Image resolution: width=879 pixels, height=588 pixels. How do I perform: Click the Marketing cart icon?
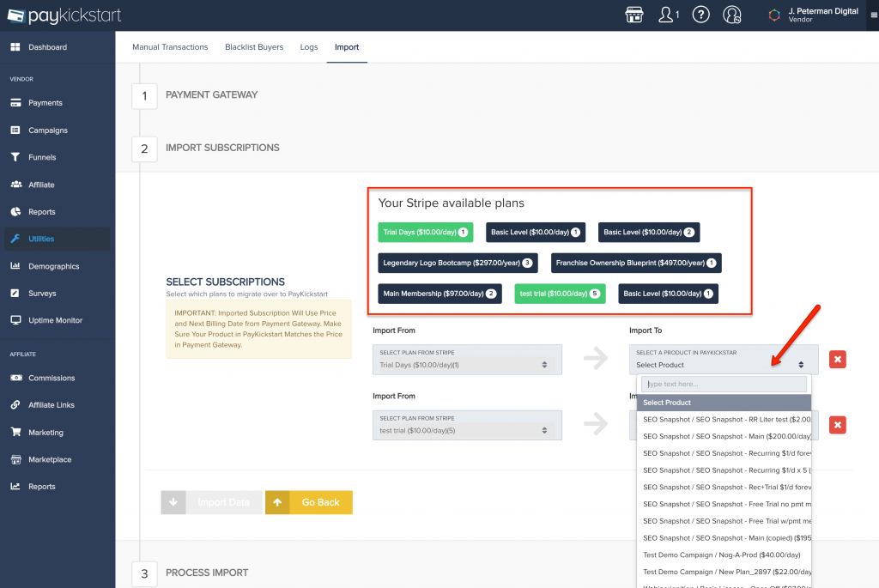pyautogui.click(x=15, y=432)
